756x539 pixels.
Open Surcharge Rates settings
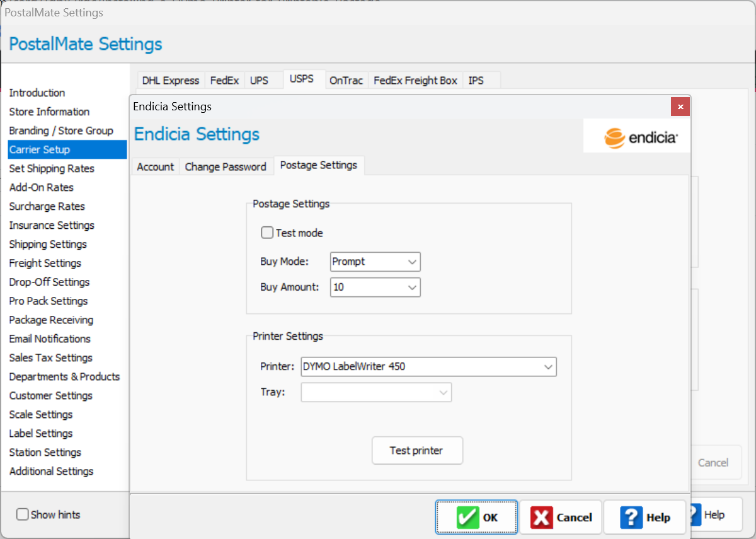(47, 206)
